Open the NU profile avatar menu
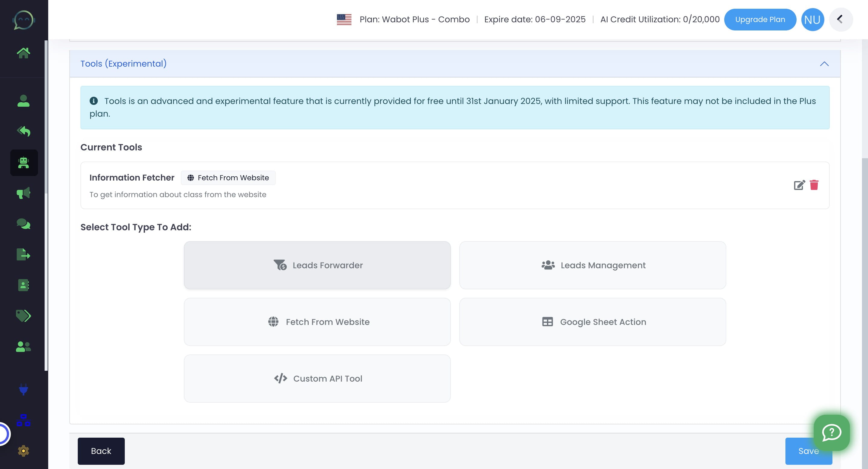 point(813,19)
